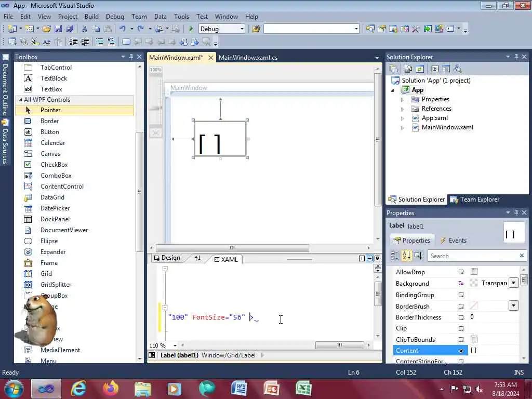Image resolution: width=532 pixels, height=399 pixels.
Task: Select DataGrid control in Toolbox
Action: point(52,197)
